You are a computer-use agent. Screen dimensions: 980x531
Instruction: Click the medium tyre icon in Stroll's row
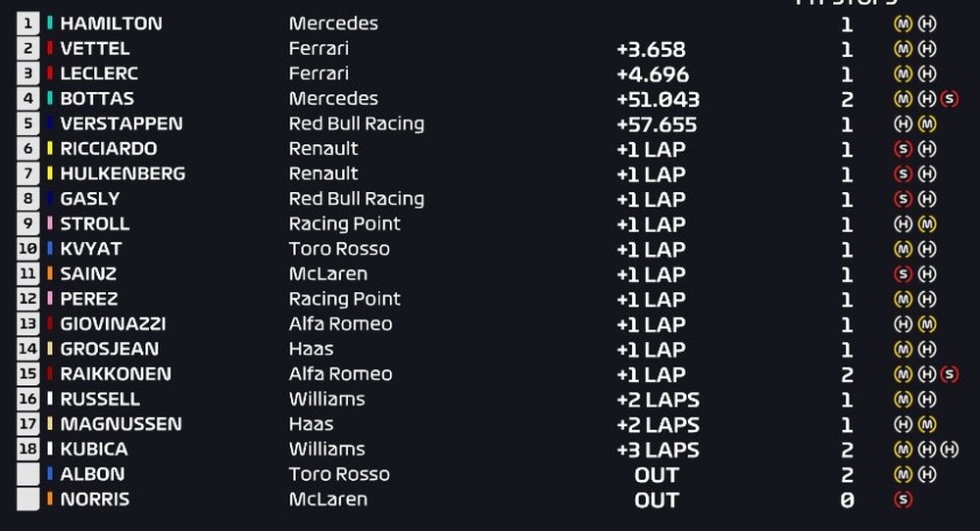926,224
